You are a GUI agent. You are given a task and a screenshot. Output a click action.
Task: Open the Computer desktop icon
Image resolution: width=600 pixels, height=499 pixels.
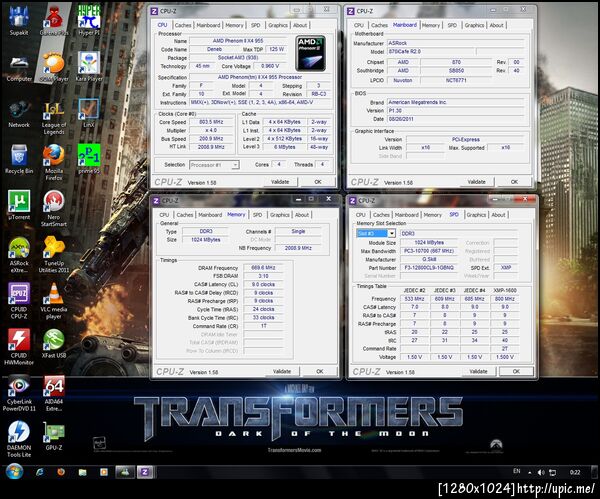pos(19,69)
